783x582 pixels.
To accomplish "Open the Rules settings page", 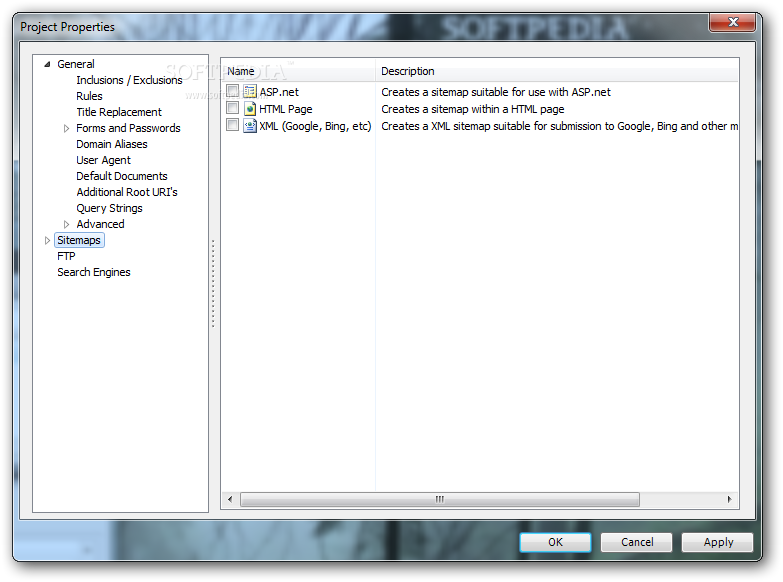I will [89, 96].
